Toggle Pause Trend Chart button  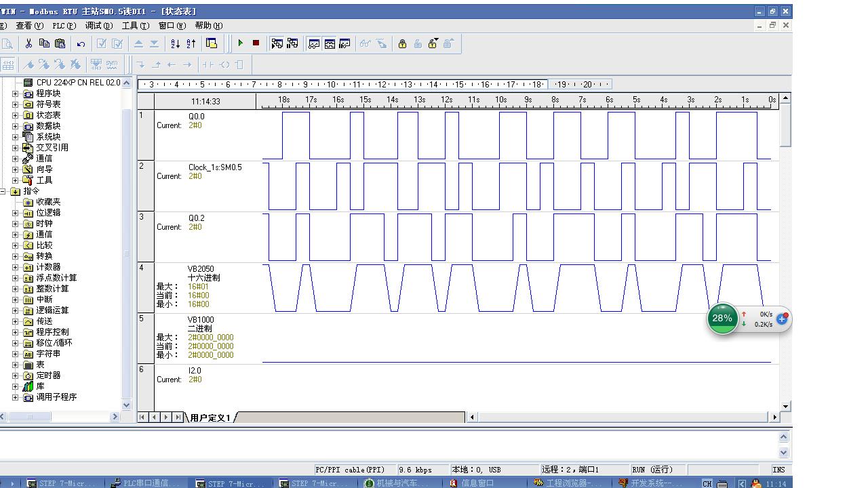344,43
